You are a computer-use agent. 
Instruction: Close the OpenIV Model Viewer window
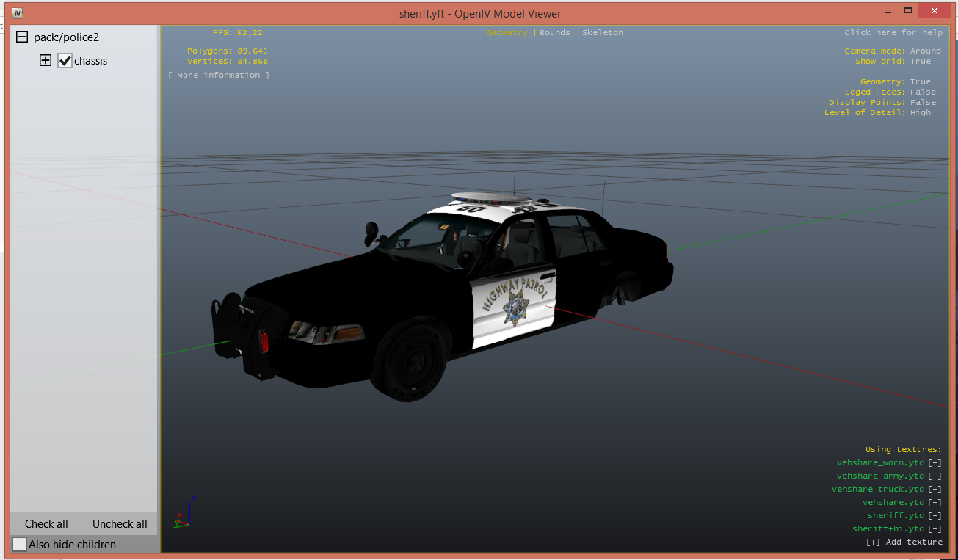[x=934, y=10]
